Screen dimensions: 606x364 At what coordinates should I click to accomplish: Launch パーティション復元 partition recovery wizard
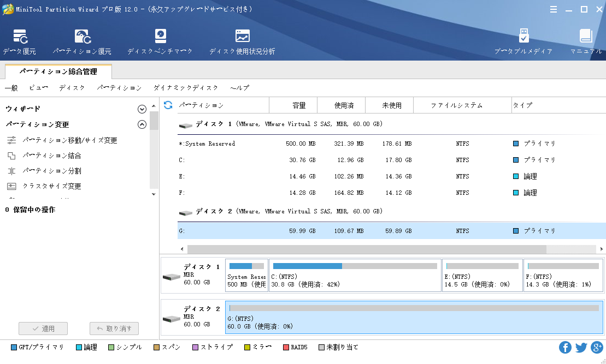82,42
